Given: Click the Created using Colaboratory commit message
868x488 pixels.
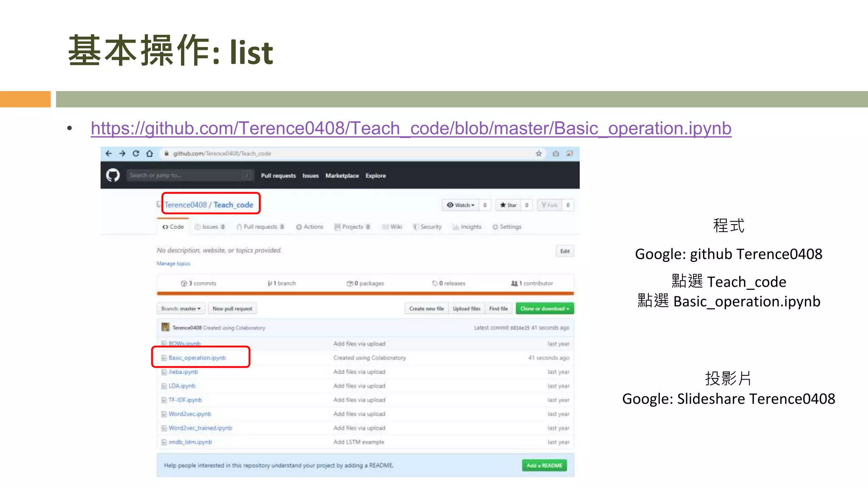Looking at the screenshot, I should click(370, 358).
